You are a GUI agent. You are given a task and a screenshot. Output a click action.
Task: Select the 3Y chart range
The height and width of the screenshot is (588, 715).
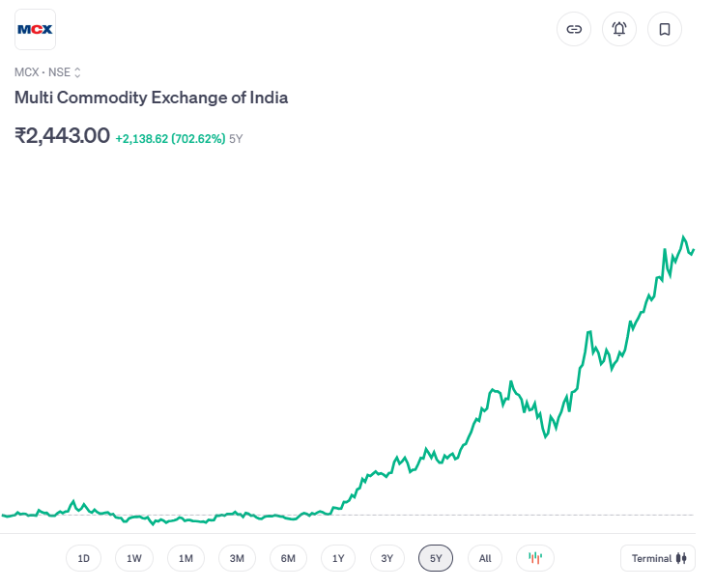click(x=386, y=558)
